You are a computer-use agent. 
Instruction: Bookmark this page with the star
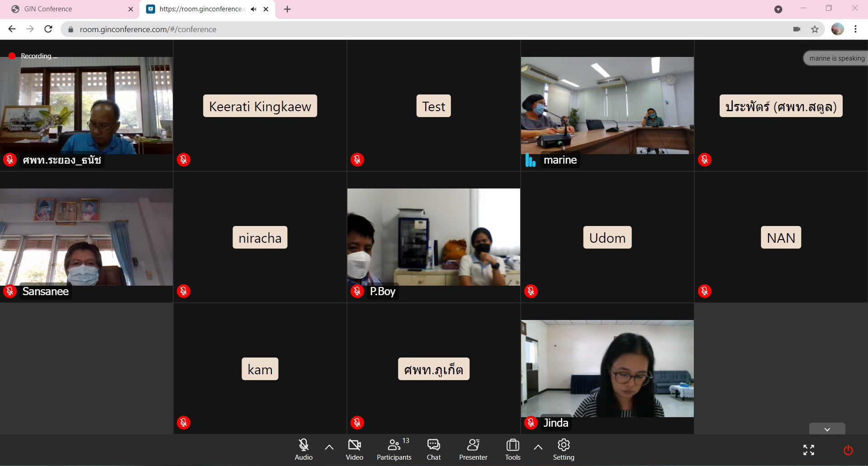(x=815, y=29)
